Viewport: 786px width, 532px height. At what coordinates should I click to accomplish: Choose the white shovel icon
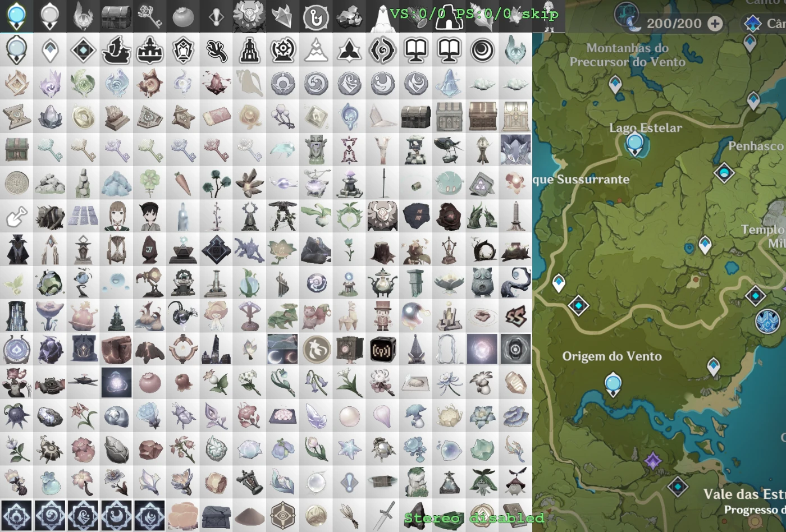click(x=16, y=217)
